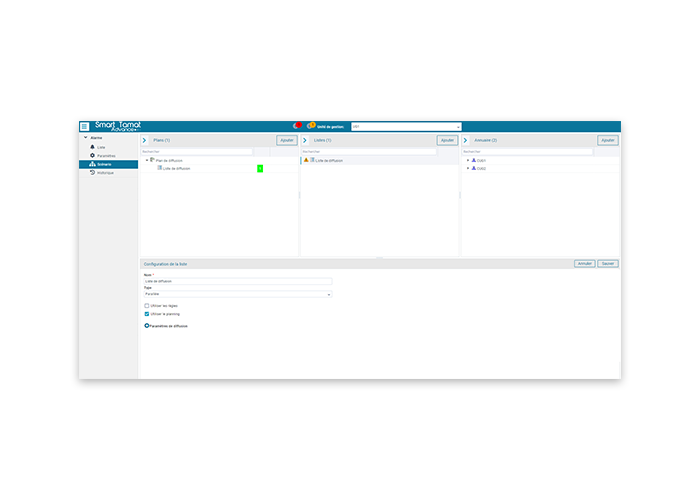
Task: Click the Smart Tamat Advance logo
Action: pos(118,126)
